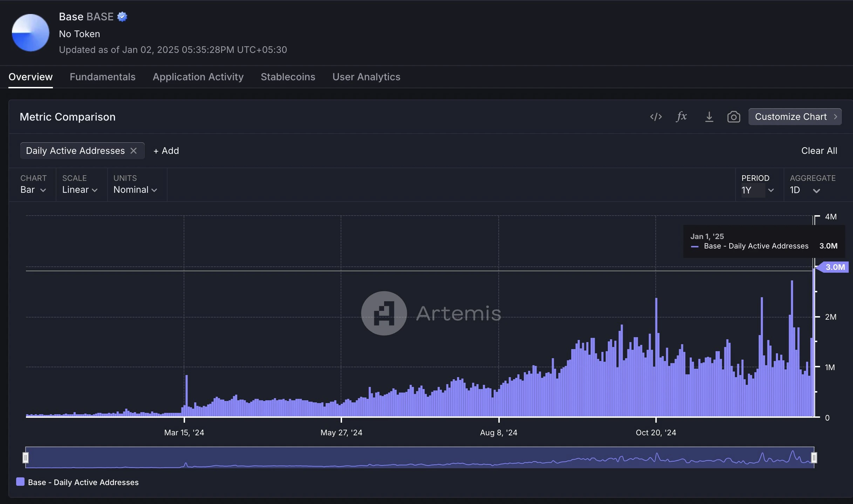Take a chart snapshot with camera icon

(733, 117)
